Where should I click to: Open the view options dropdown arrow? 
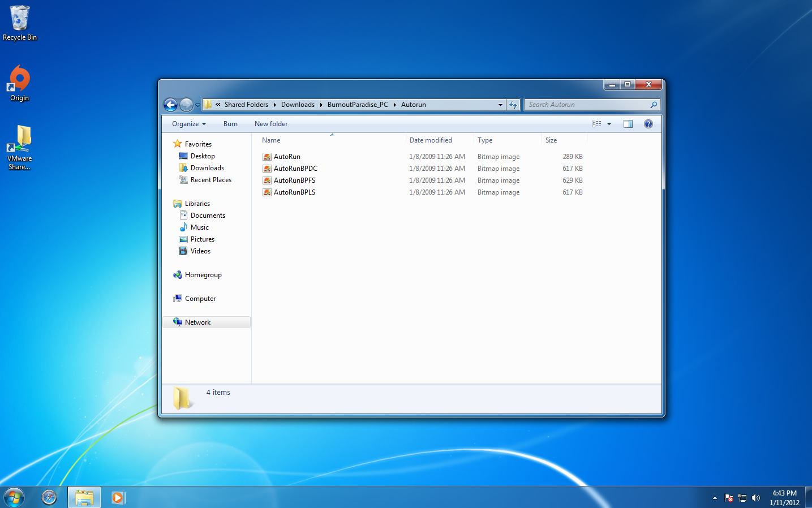609,124
